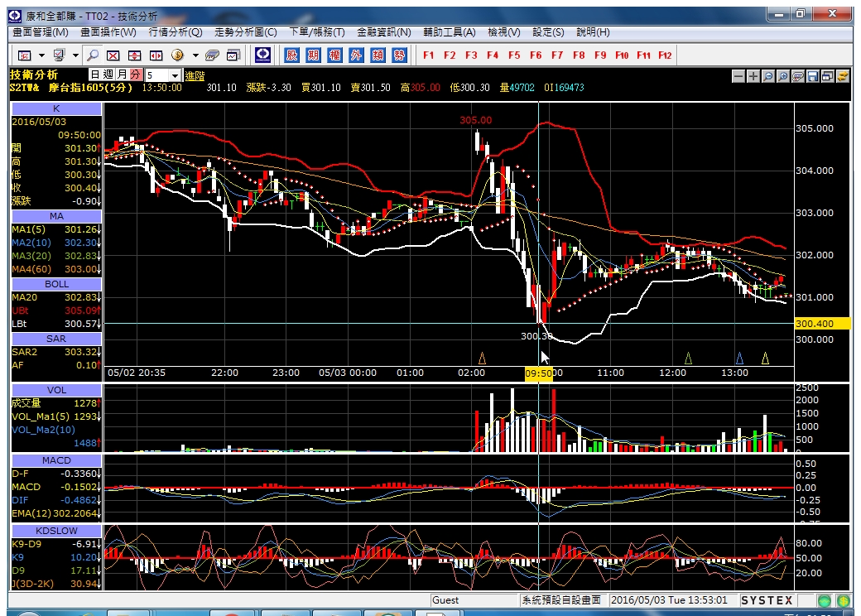Click the save floppy disk icon
This screenshot has height=616, width=861.
(813, 76)
